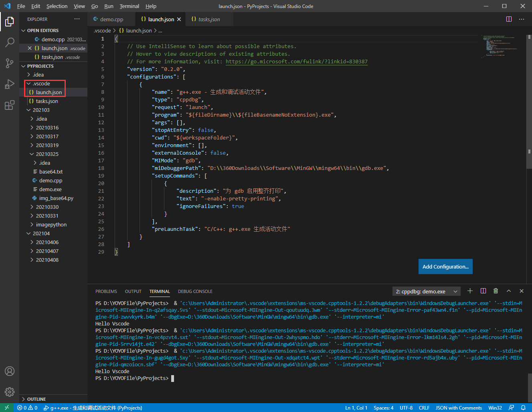Open the Help menu
Image resolution: width=532 pixels, height=412 pixels.
point(151,6)
